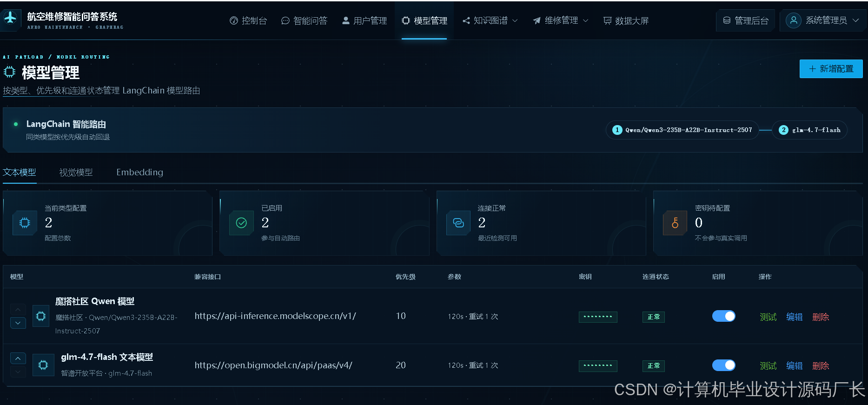The height and width of the screenshot is (405, 868).
Task: Click the 维修管理 paper plane icon
Action: tap(537, 20)
